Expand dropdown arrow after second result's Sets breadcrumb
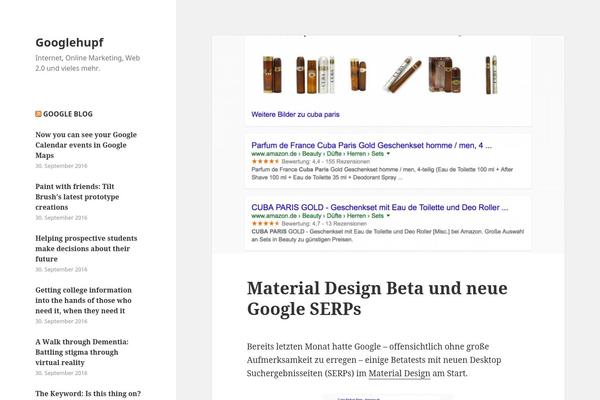 [x=388, y=213]
